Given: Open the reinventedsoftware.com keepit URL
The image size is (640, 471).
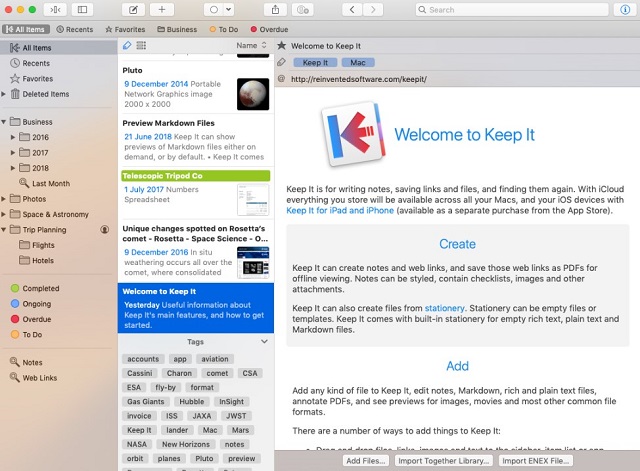Looking at the screenshot, I should tap(359, 79).
